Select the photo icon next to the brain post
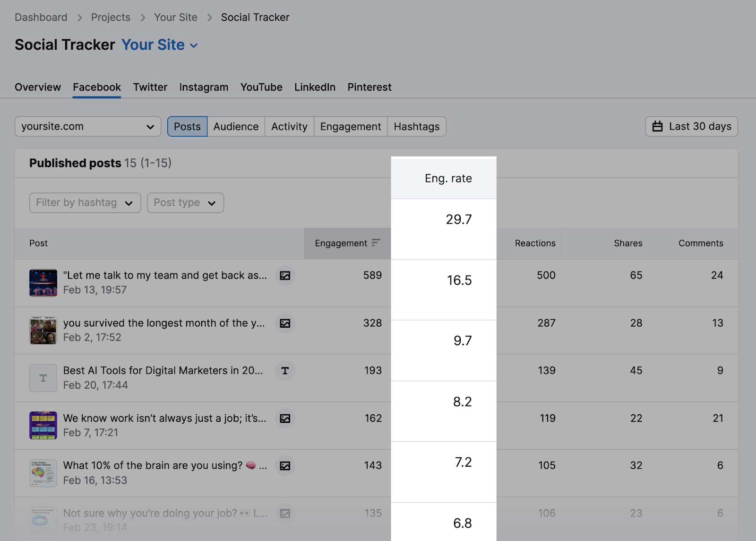The image size is (756, 541). coord(285,466)
